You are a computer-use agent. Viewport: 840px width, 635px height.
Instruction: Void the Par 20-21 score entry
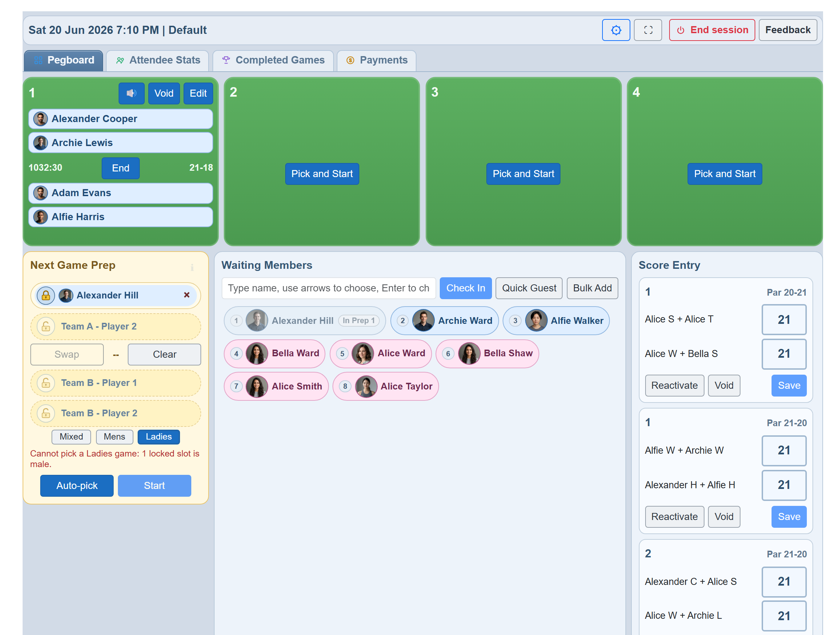[x=724, y=386]
